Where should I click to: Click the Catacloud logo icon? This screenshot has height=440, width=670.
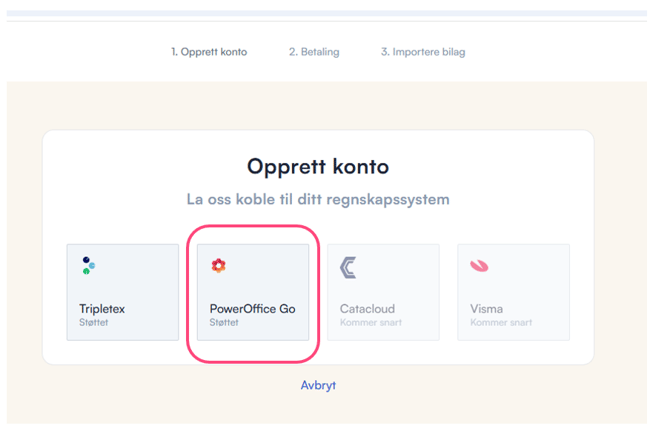click(x=348, y=267)
